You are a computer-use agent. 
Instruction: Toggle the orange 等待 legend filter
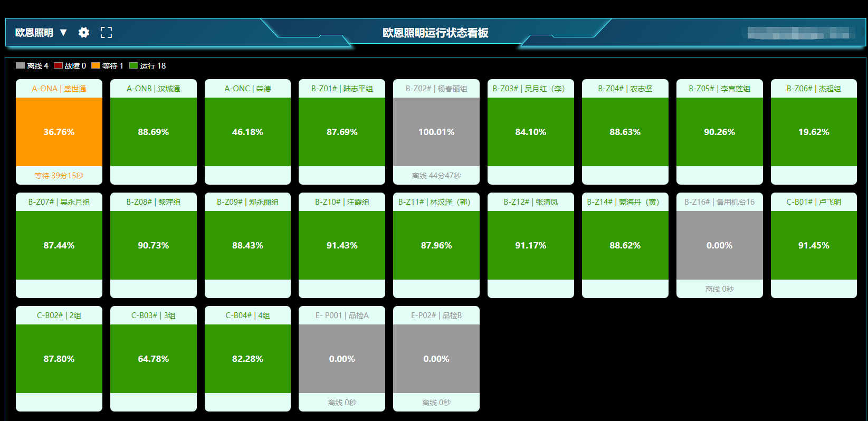[96, 66]
